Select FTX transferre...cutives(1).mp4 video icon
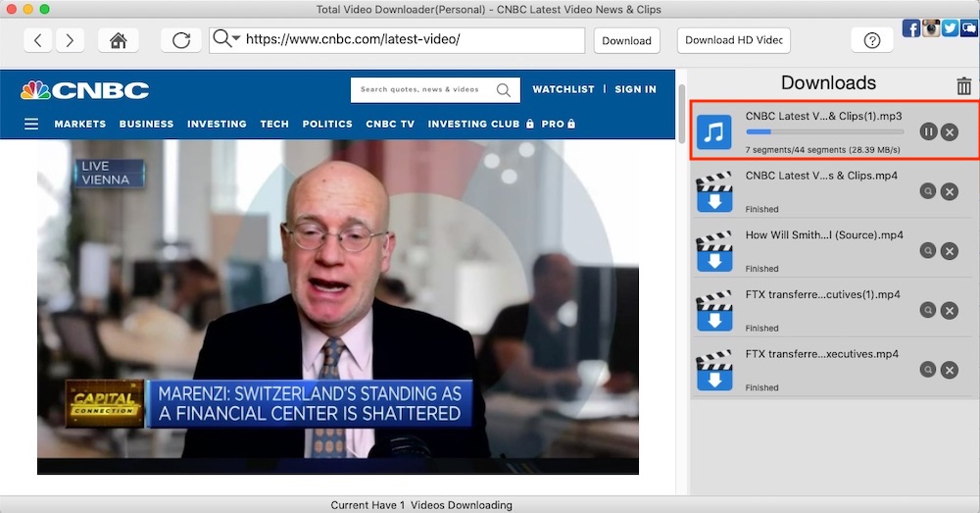980x513 pixels. coord(713,311)
